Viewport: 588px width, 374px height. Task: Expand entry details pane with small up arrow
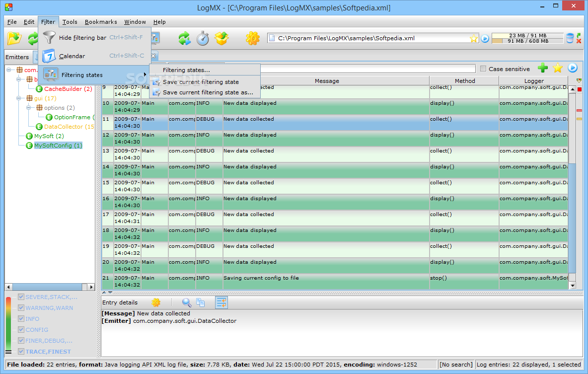point(104,292)
